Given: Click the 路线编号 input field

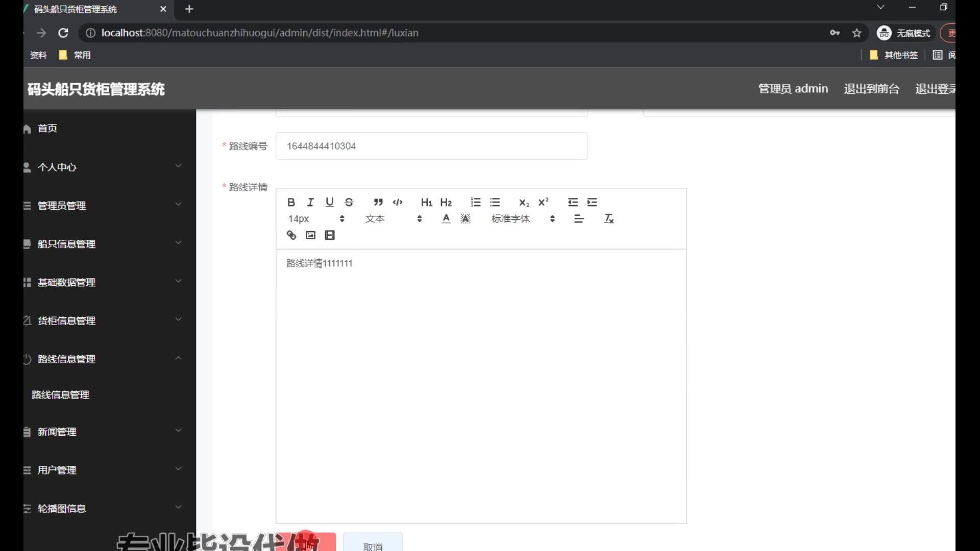Looking at the screenshot, I should 432,146.
